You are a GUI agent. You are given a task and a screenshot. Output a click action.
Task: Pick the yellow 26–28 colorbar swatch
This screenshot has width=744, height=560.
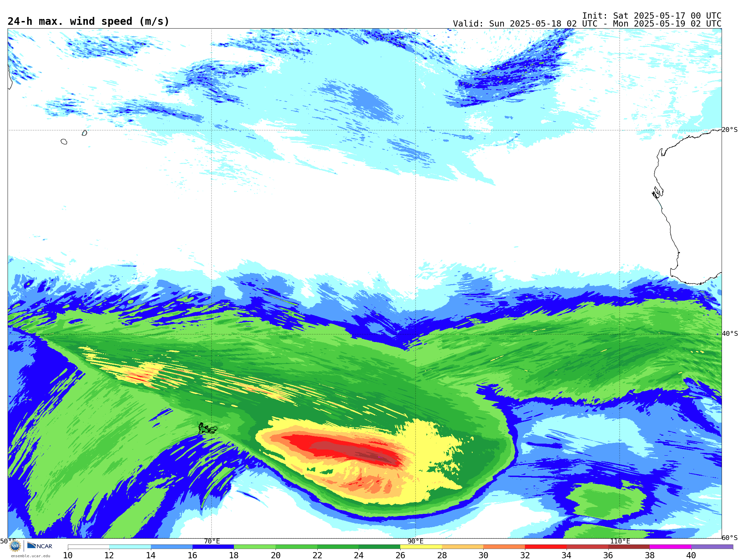[421, 547]
